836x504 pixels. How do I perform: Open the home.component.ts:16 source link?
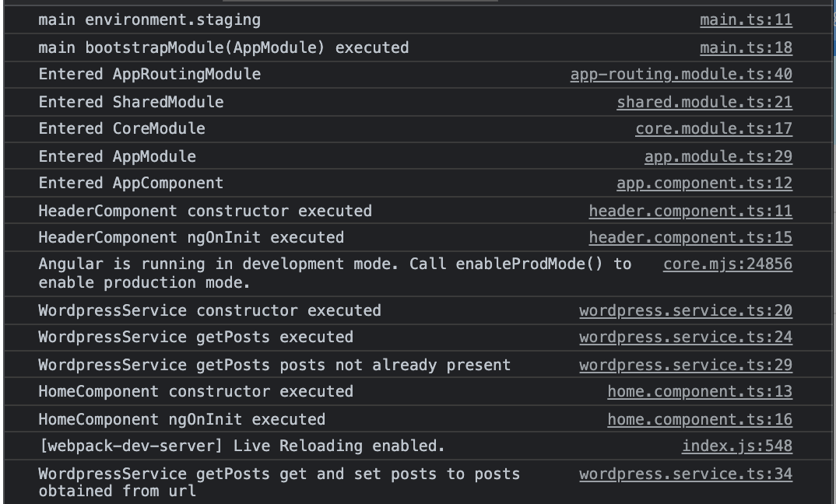700,420
